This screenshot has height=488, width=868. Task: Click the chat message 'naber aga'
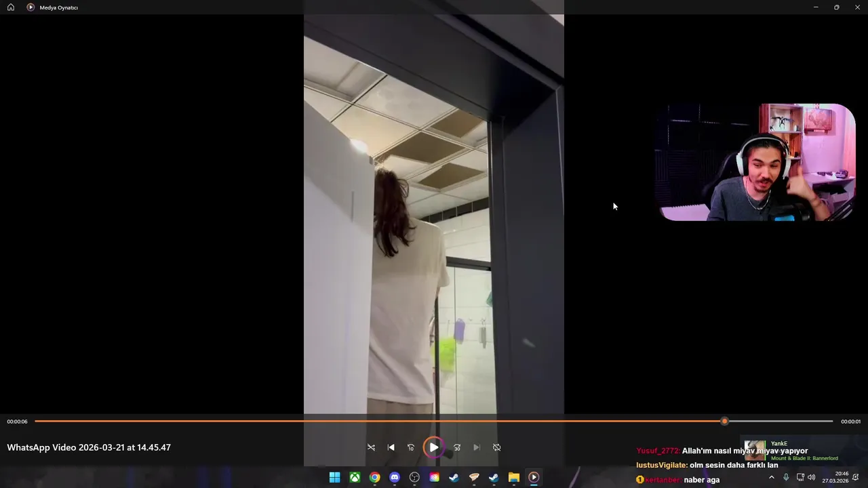pos(702,480)
